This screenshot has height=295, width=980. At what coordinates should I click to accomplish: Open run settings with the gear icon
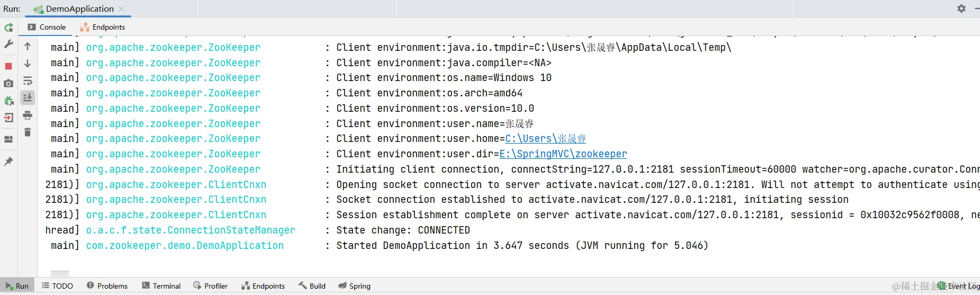point(961,8)
